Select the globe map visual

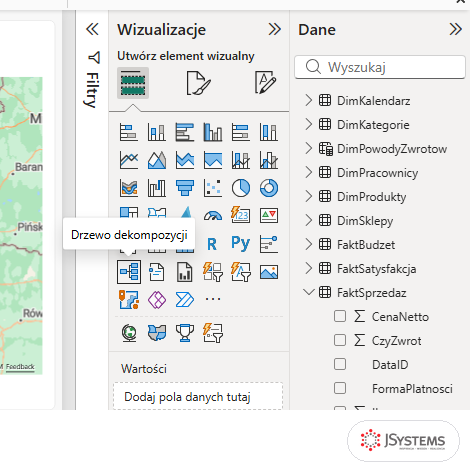click(x=129, y=333)
